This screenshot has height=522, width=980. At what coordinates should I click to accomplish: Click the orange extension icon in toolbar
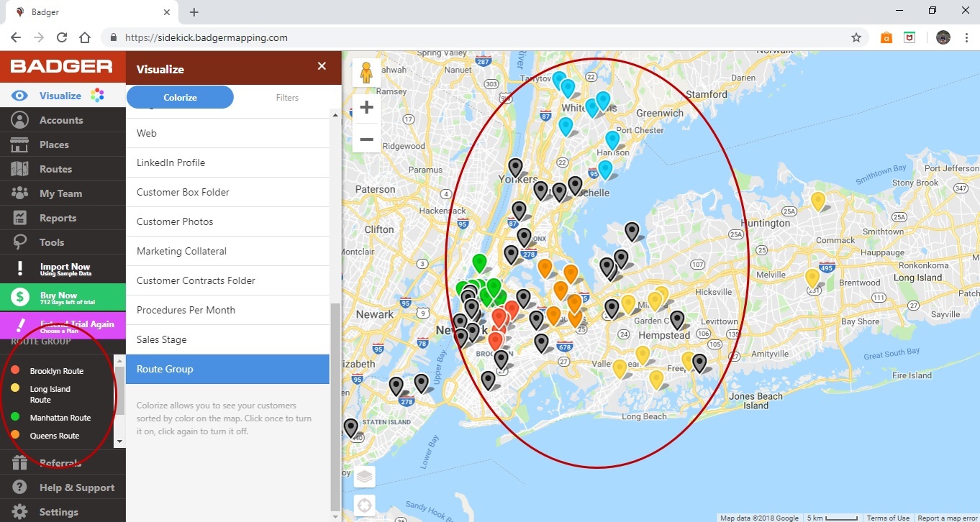pos(886,37)
